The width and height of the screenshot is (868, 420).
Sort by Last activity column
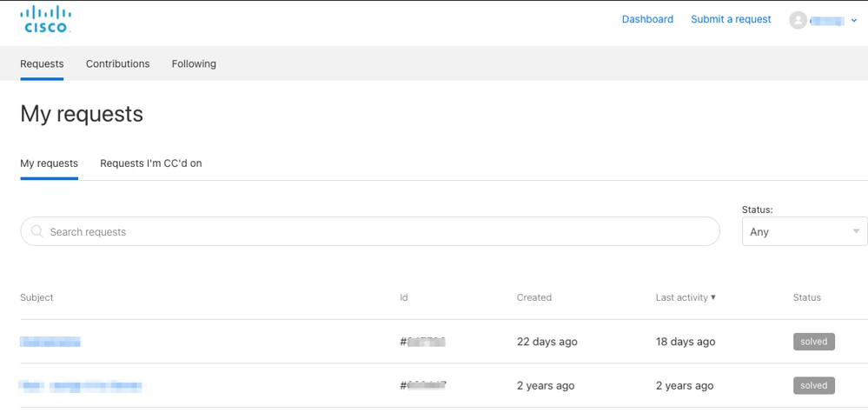686,297
